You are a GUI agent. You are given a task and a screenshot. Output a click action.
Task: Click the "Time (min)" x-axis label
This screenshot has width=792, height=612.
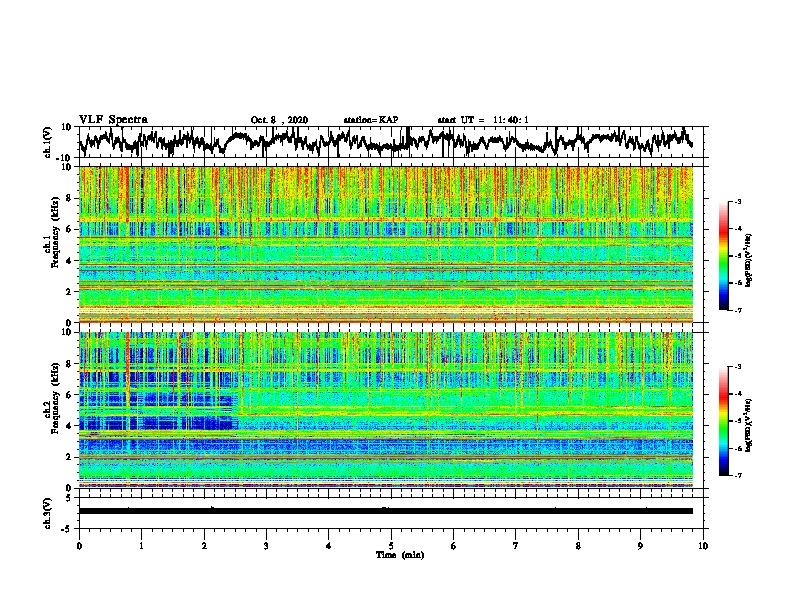400,555
